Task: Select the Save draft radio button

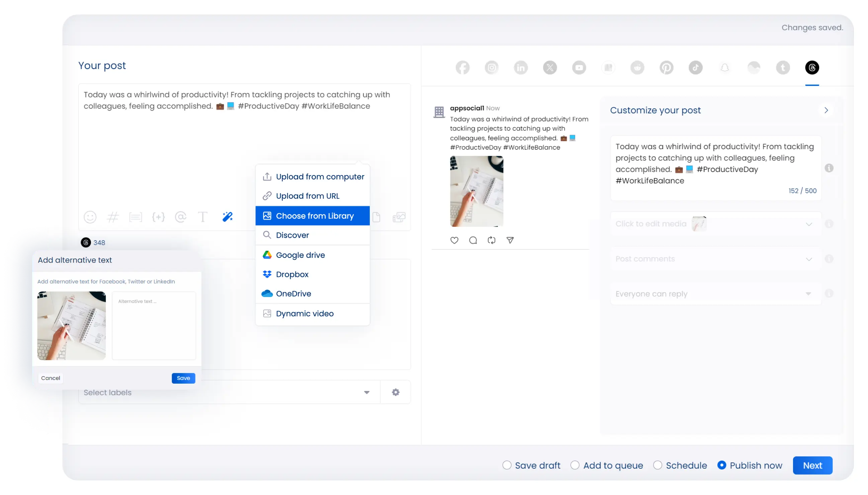Action: [x=507, y=465]
